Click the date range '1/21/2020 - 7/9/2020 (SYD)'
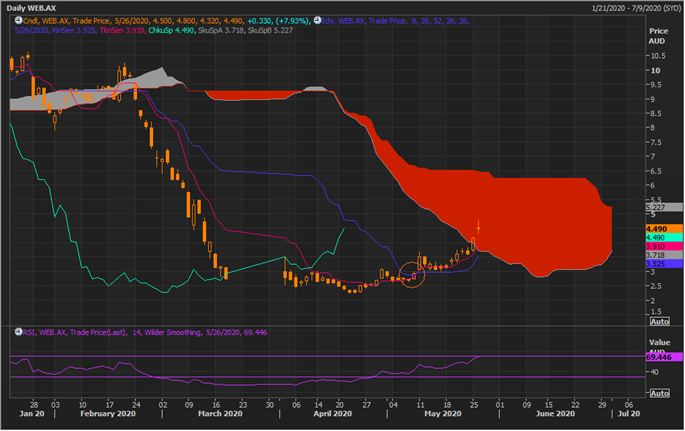Screen dimensions: 685x431 (636, 8)
